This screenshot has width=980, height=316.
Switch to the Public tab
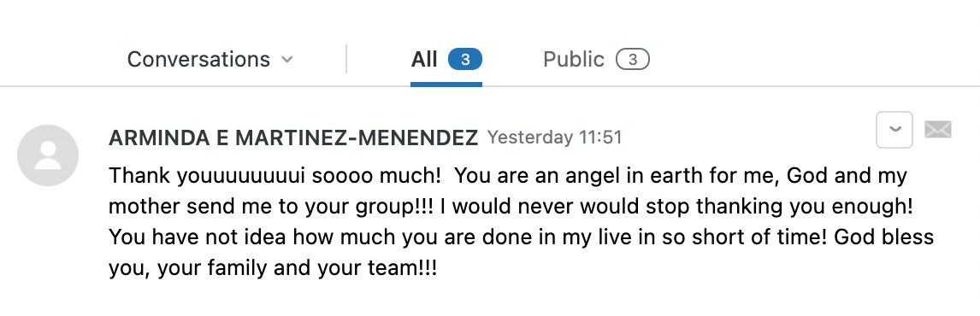[x=596, y=59]
